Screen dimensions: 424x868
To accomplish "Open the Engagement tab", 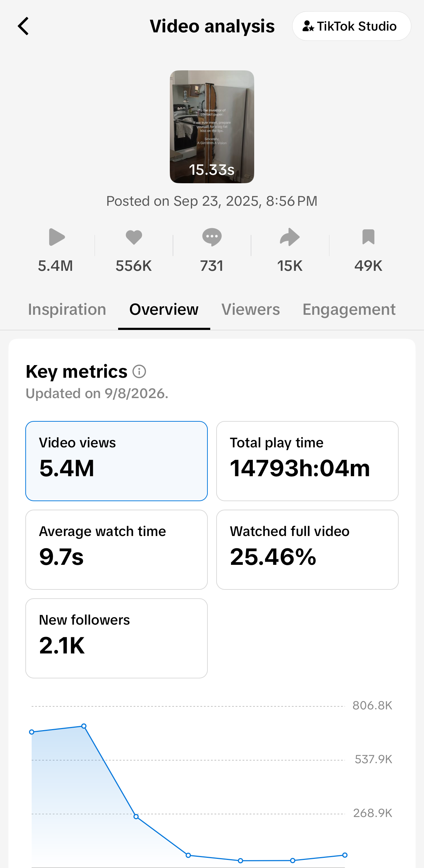I will [349, 310].
